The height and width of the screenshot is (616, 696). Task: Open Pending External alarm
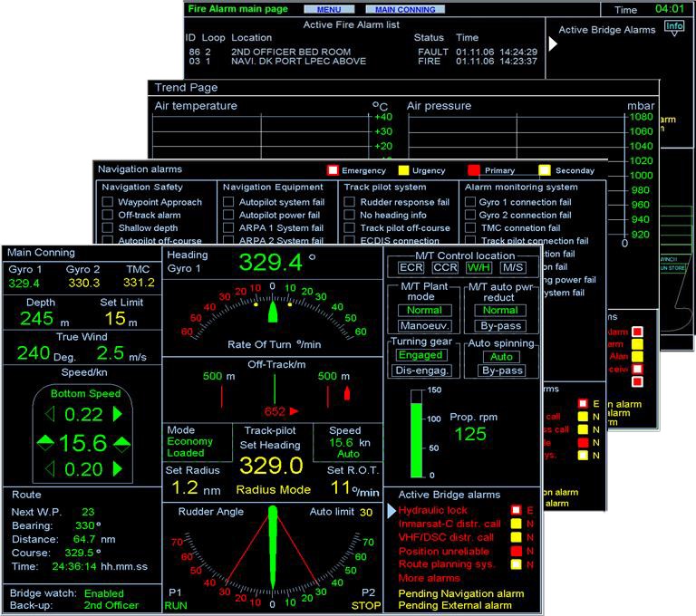pyautogui.click(x=455, y=605)
